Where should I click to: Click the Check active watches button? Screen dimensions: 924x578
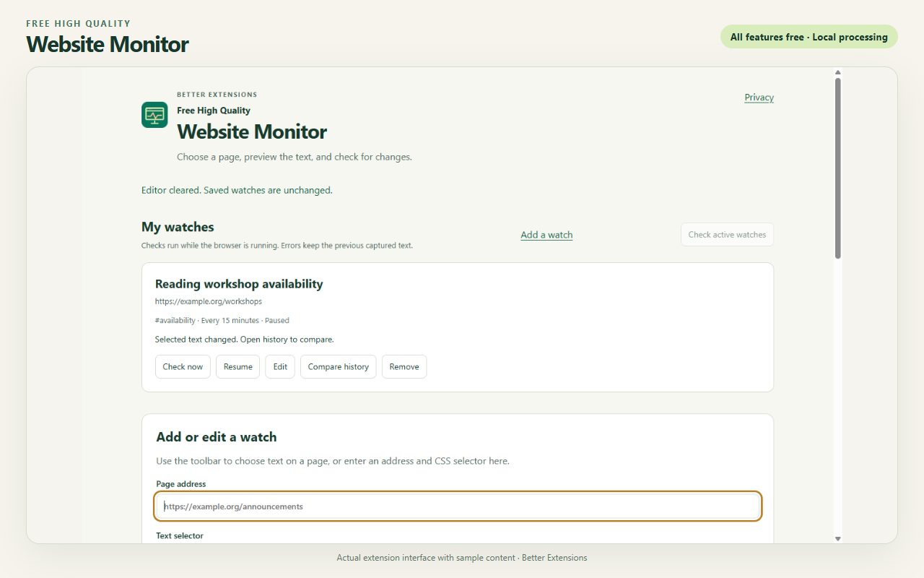(727, 235)
